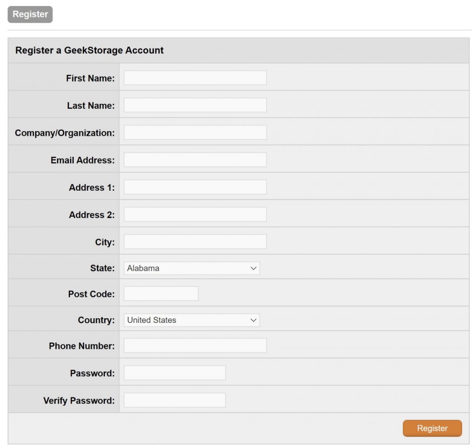Focus the Password field
The image size is (476, 448).
click(175, 373)
